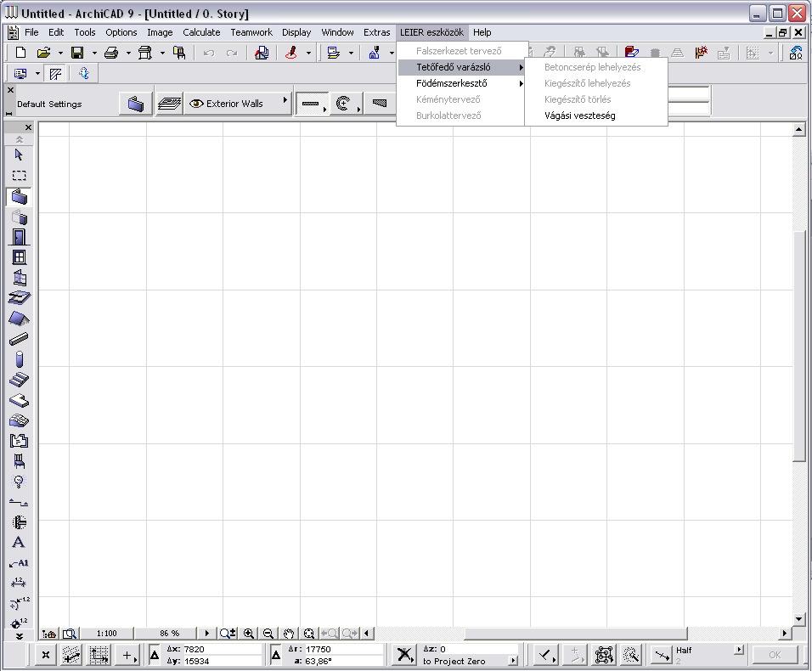Toggle the relative polar delta button beside Δr
The height and width of the screenshot is (671, 812).
276,656
